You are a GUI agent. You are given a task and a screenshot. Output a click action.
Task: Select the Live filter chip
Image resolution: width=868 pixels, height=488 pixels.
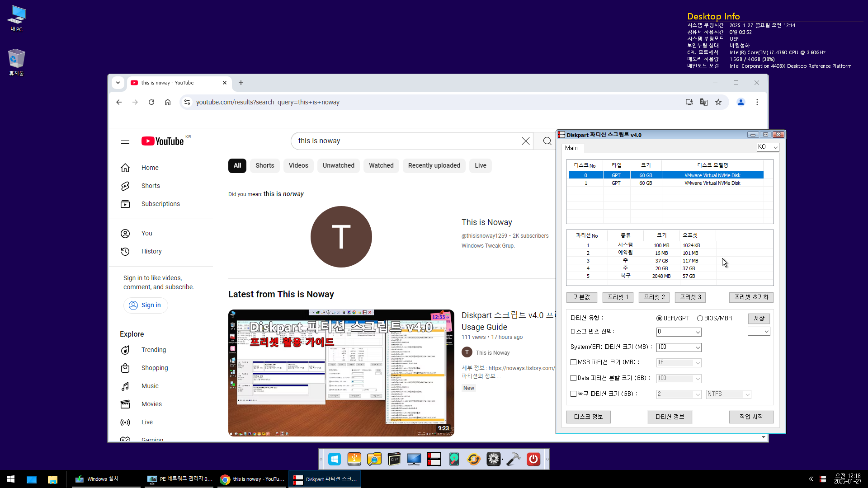coord(481,165)
